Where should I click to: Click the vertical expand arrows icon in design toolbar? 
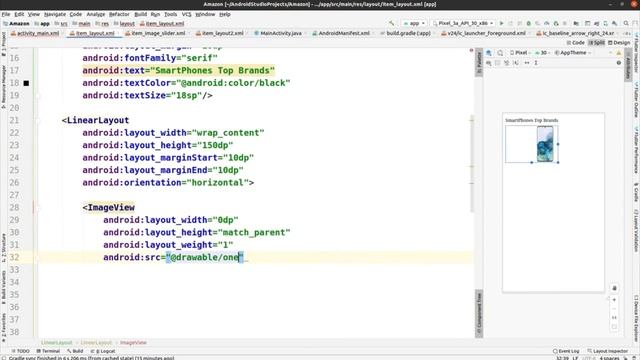pyautogui.click(x=536, y=63)
